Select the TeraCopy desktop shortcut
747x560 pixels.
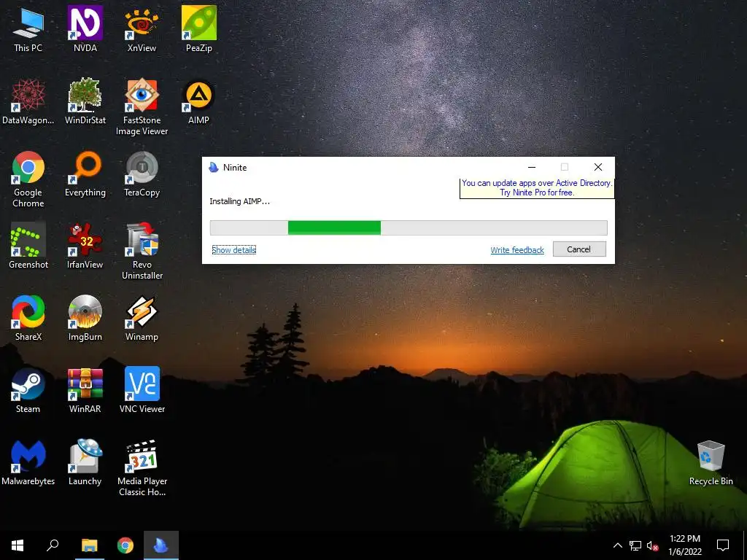[142, 174]
